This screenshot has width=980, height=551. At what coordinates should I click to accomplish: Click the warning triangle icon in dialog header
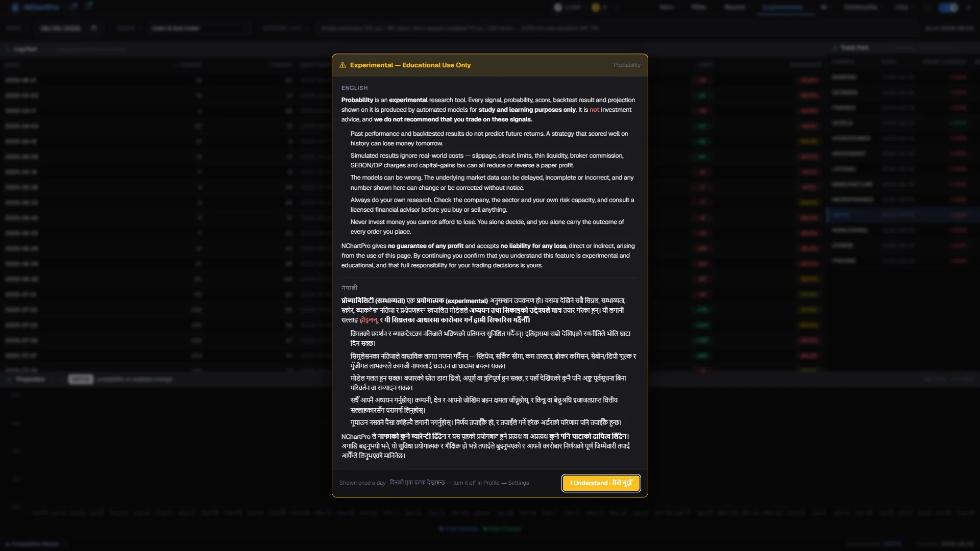point(342,65)
